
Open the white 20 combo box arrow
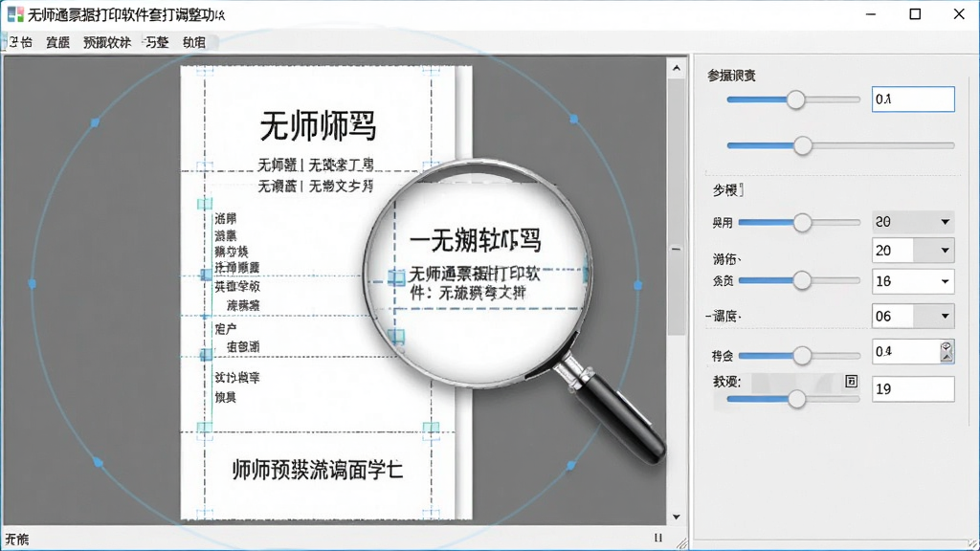945,251
